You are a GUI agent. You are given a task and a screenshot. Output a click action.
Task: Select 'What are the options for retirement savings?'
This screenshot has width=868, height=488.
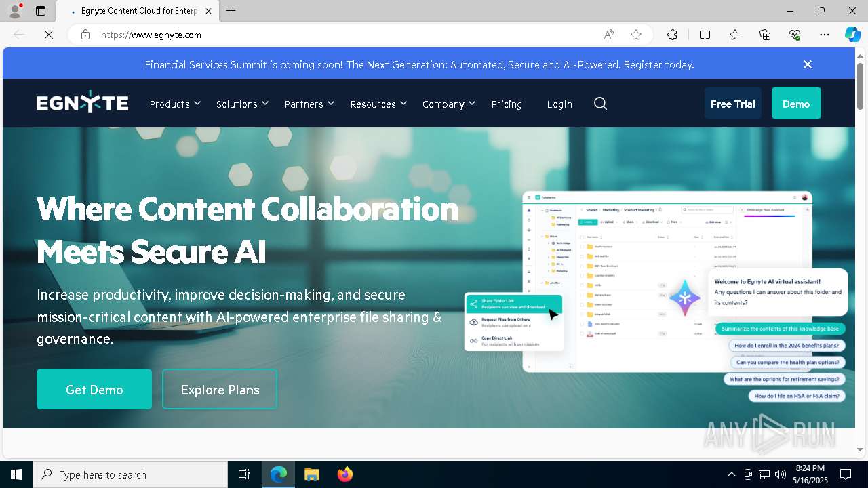click(785, 380)
